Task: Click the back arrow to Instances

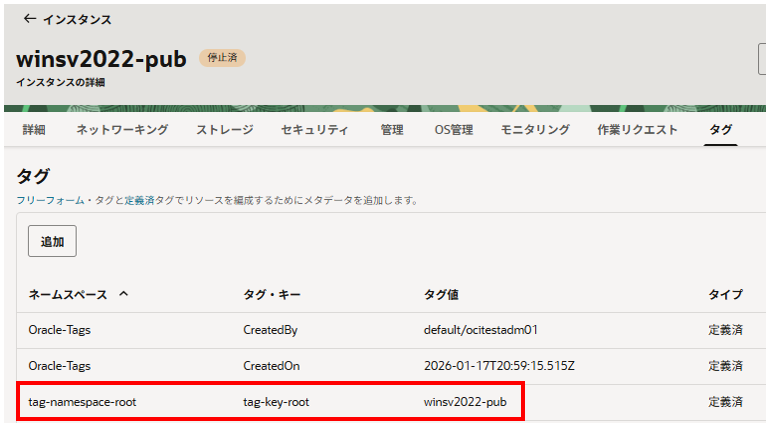Action: pyautogui.click(x=29, y=19)
